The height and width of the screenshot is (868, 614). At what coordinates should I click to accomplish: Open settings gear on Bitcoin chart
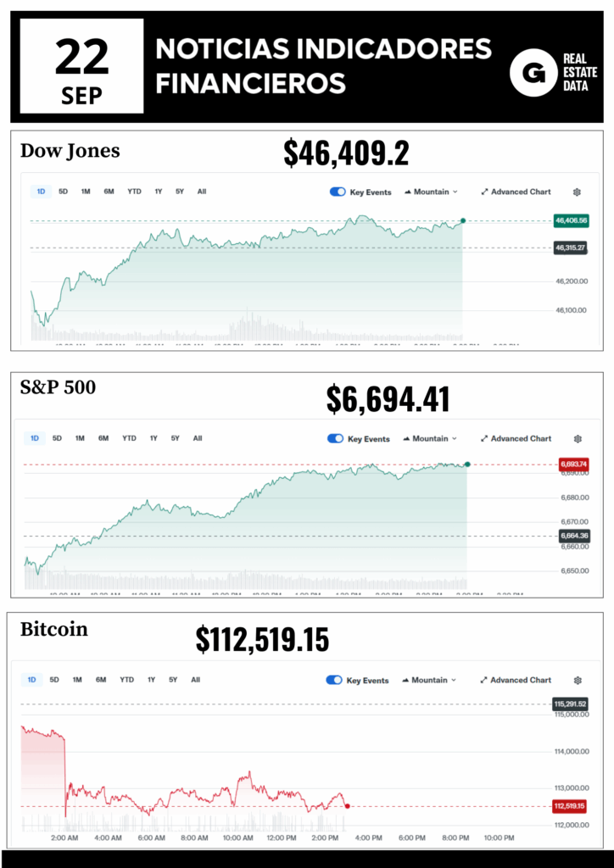pos(578,681)
